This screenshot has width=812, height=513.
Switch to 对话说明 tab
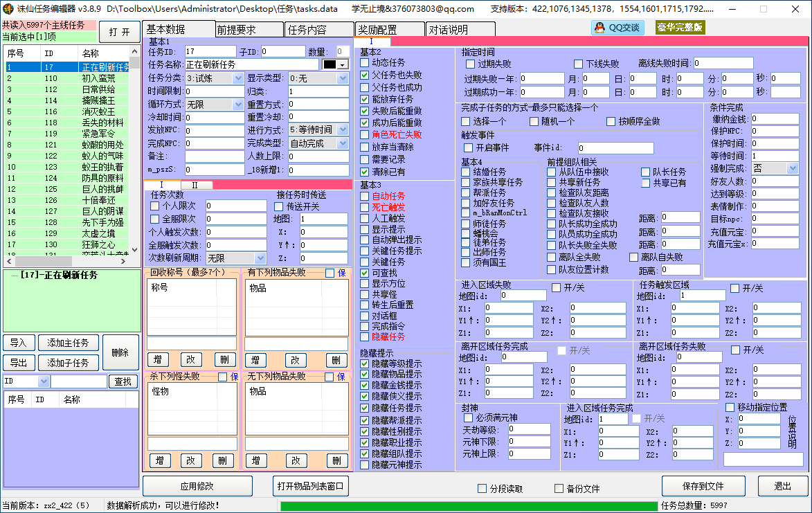point(460,30)
